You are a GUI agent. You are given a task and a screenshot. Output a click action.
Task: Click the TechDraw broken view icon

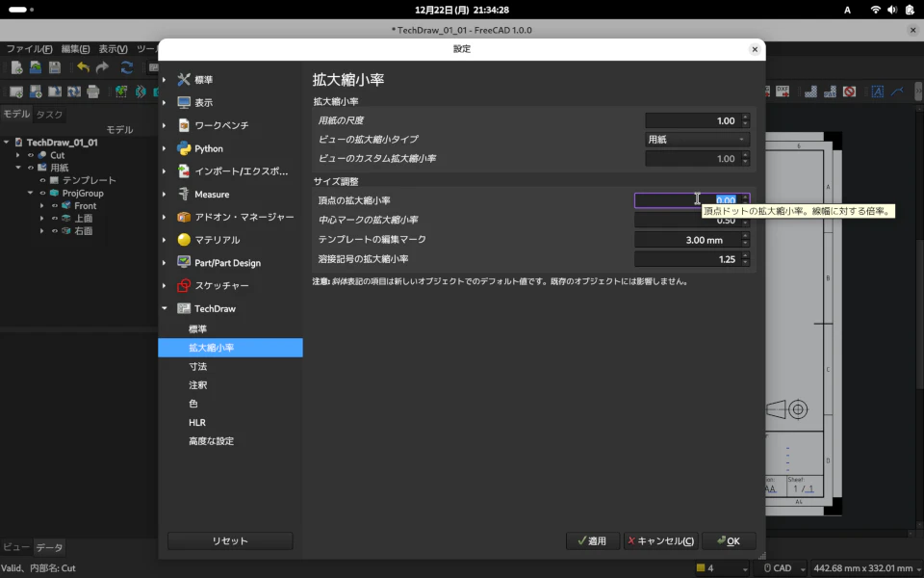pyautogui.click(x=141, y=92)
